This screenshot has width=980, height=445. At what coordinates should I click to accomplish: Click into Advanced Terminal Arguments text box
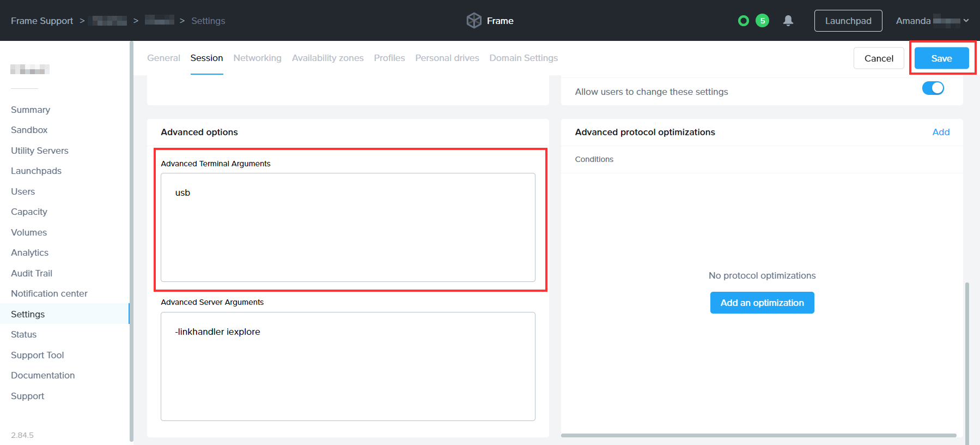(348, 227)
